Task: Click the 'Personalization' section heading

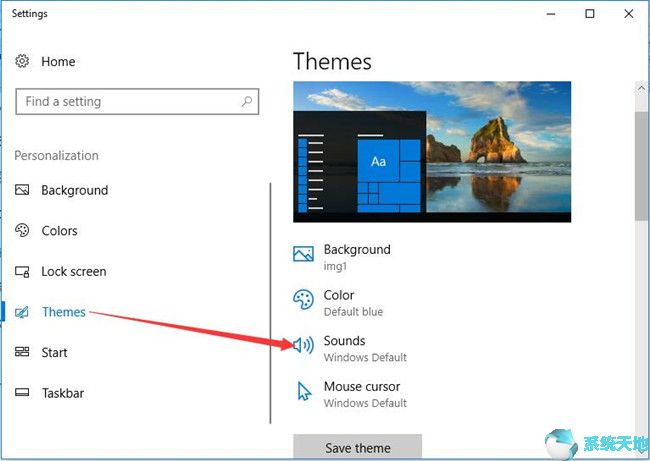Action: pos(56,155)
